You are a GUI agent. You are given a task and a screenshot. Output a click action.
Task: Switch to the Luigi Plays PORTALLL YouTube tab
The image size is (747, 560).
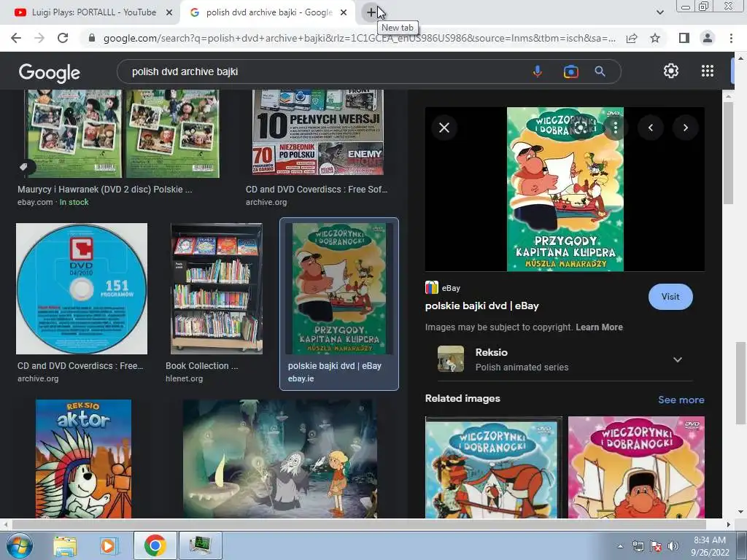(x=94, y=13)
